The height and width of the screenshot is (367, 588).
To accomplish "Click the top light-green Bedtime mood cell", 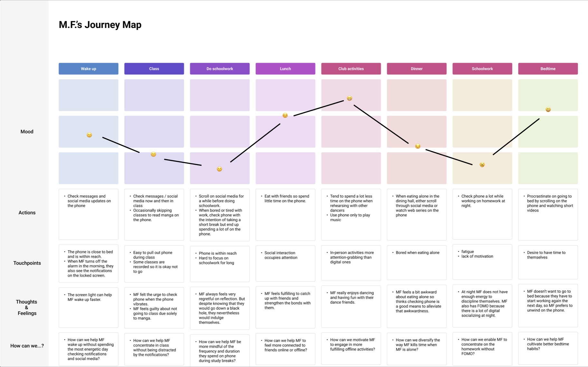I will [548, 95].
